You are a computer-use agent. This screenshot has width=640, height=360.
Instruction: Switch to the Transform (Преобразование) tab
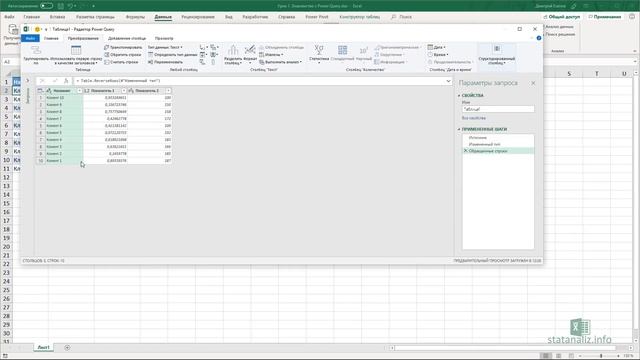pos(83,38)
